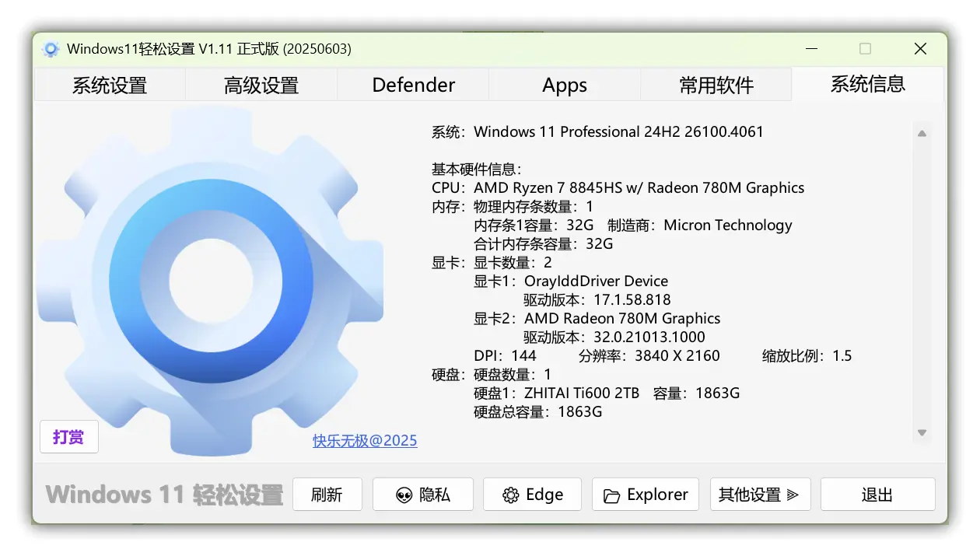
Task: Click the text "分辨率：3840 X 2160"
Action: [649, 355]
